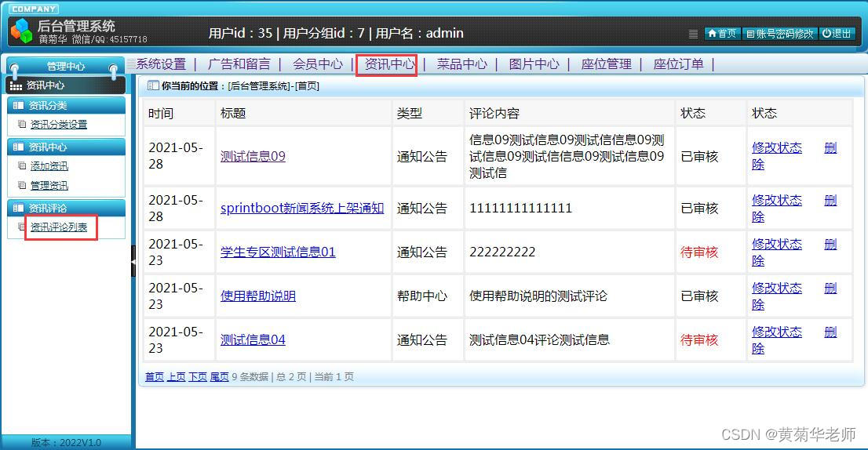Open 资讯中心 top menu
The height and width of the screenshot is (450, 868).
(389, 64)
